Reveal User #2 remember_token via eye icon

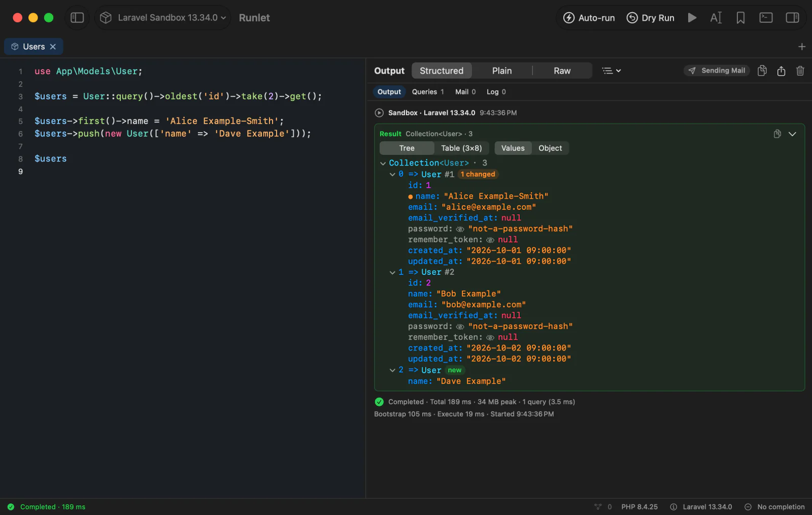point(490,338)
